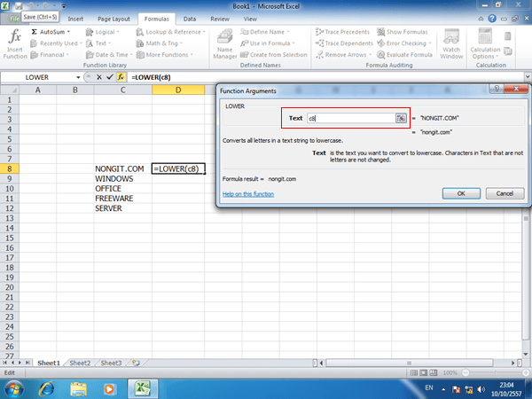Switch to the Page Layout tab
The image size is (532, 399).
[x=113, y=19]
